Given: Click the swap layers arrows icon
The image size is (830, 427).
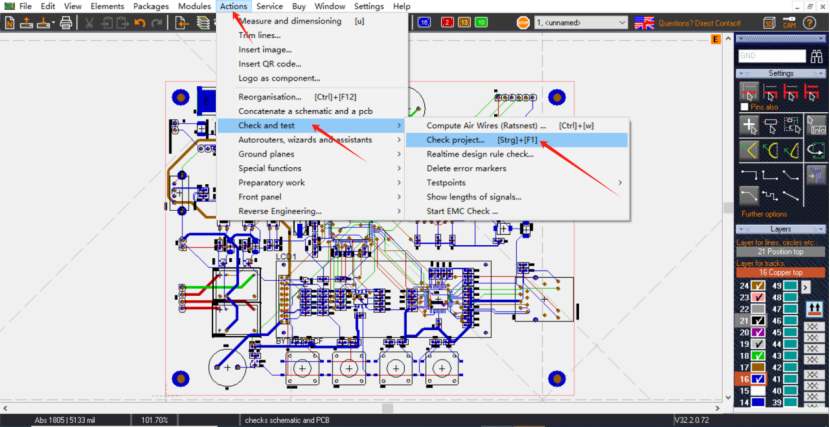Looking at the screenshot, I should coord(813,307).
